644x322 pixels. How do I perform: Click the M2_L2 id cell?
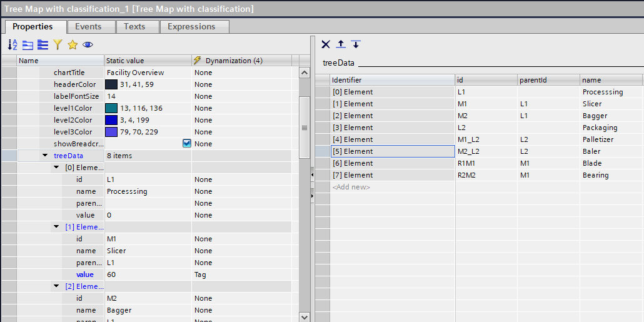486,151
